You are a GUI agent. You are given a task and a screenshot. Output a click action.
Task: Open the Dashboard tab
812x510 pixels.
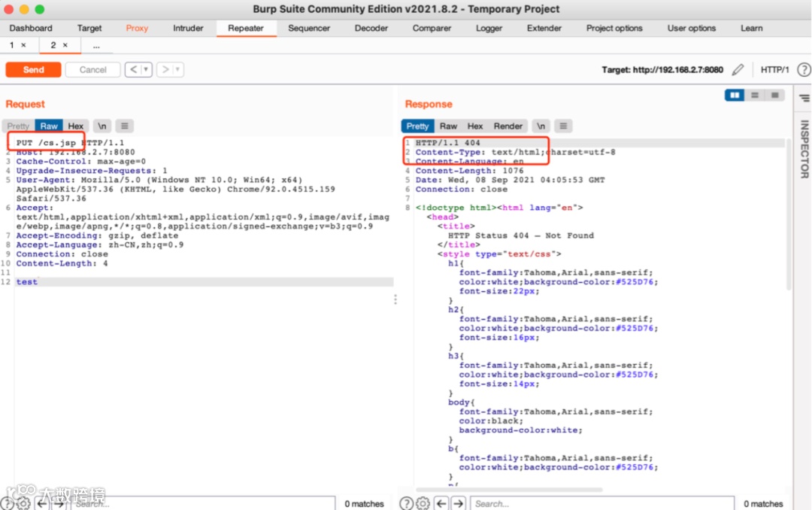tap(31, 28)
